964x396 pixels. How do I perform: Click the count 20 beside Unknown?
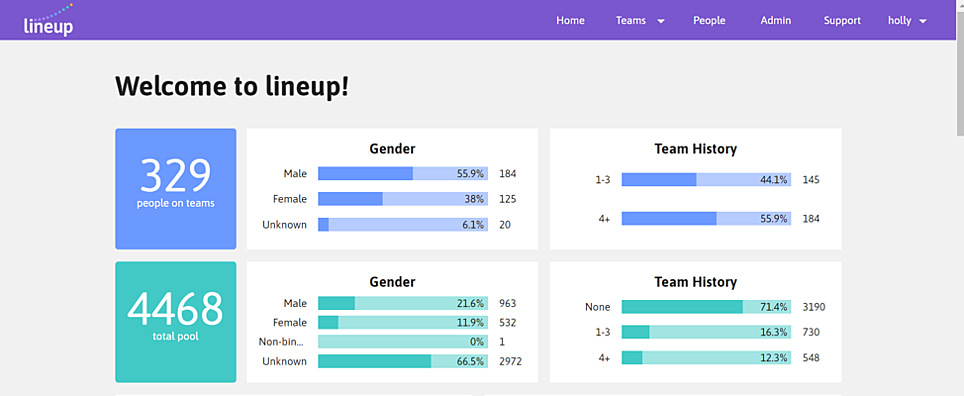pos(505,224)
